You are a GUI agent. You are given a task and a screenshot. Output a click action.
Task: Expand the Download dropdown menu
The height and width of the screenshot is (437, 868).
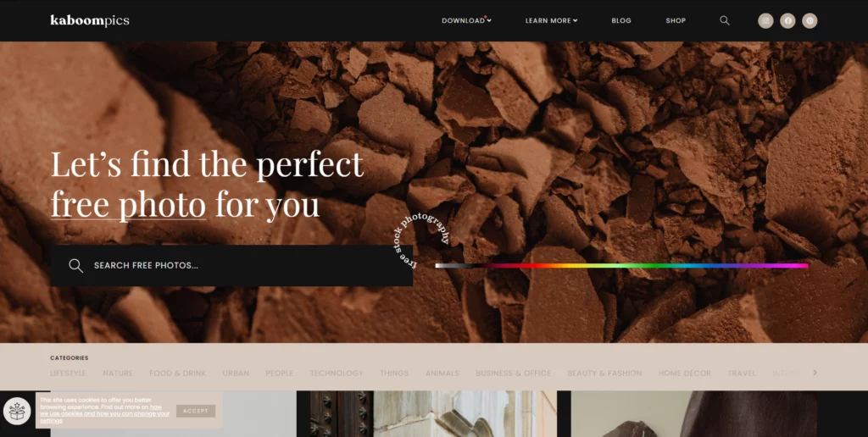467,20
